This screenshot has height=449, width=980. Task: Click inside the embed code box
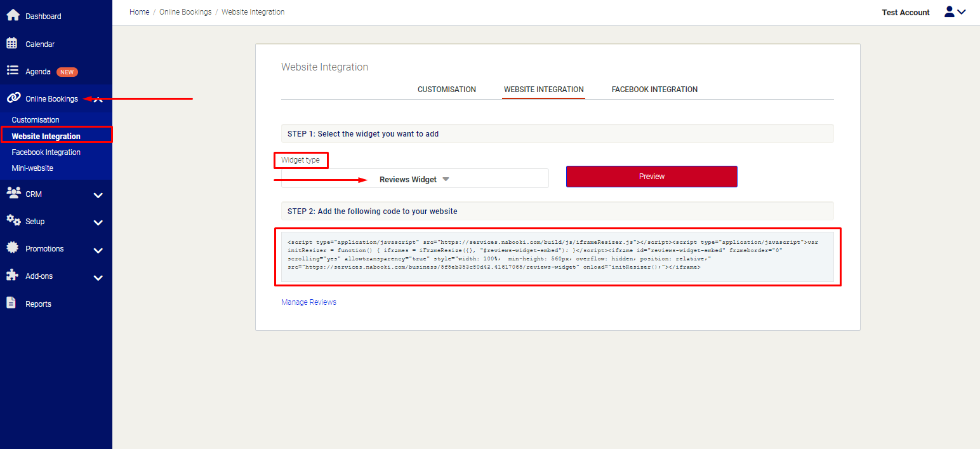557,257
